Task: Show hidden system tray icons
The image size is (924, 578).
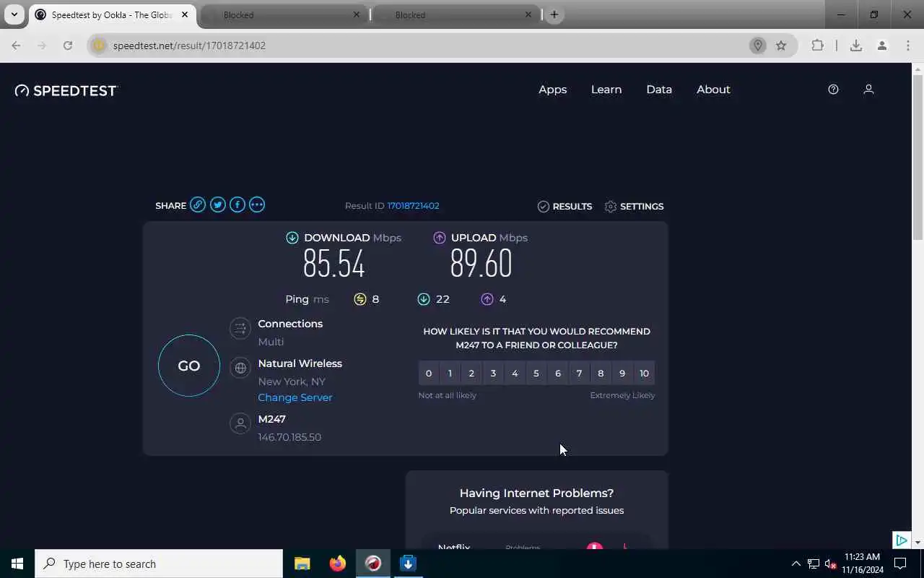Action: pos(796,564)
